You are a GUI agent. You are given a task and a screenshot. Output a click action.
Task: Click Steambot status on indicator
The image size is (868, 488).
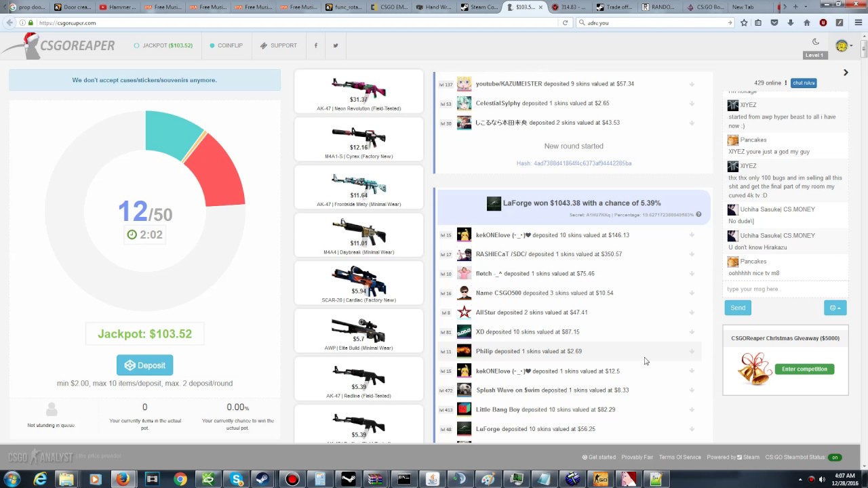[x=835, y=457]
